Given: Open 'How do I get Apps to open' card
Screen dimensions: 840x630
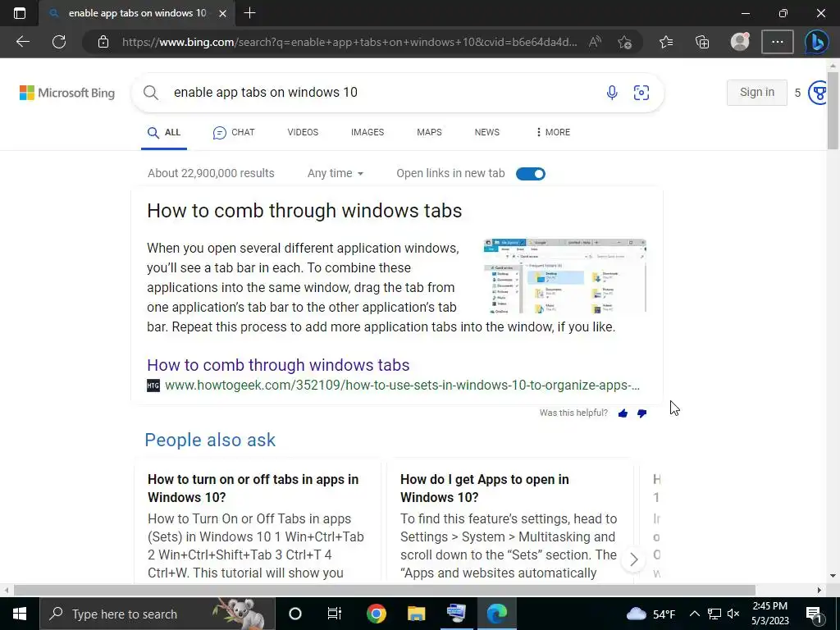Looking at the screenshot, I should [x=509, y=519].
